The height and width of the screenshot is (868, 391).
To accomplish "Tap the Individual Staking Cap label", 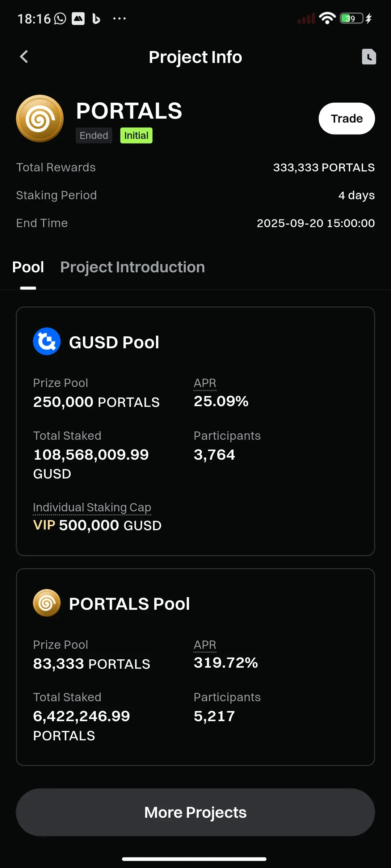I will (92, 507).
